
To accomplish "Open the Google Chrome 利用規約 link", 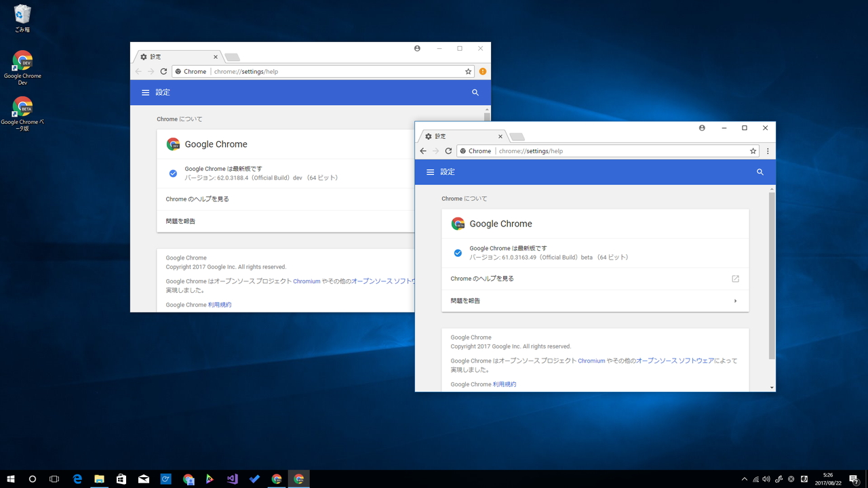I will (505, 384).
